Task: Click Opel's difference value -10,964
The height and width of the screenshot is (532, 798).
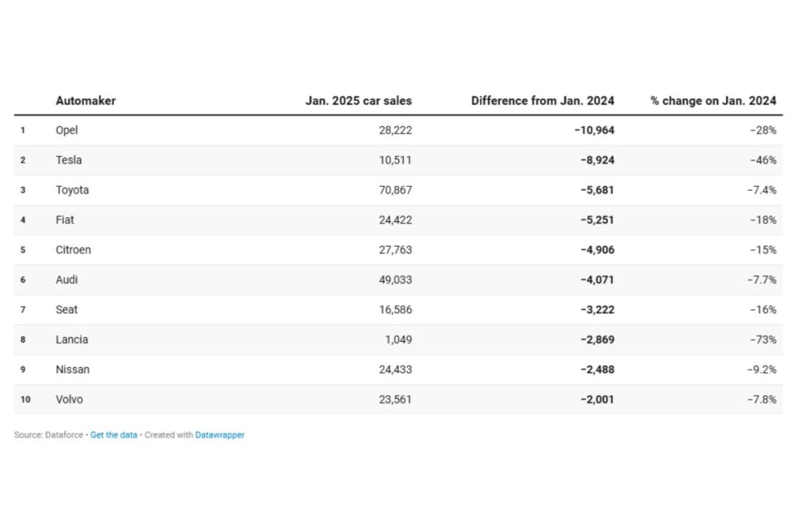Action: (x=595, y=130)
